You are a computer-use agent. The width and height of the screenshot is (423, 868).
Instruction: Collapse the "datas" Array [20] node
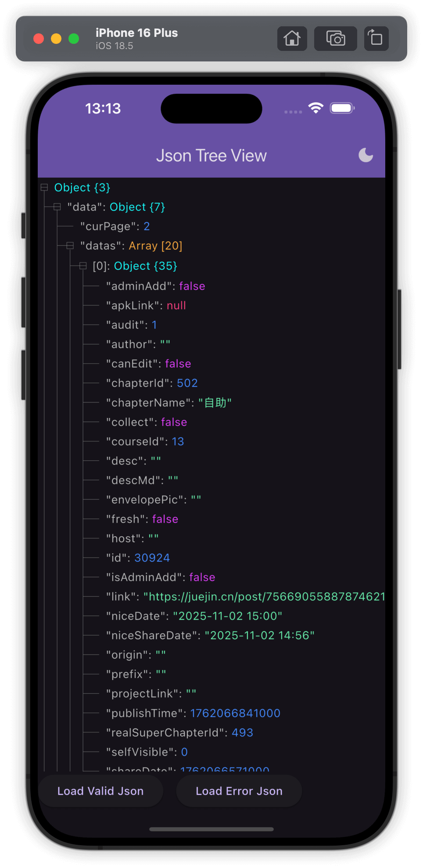tap(70, 246)
